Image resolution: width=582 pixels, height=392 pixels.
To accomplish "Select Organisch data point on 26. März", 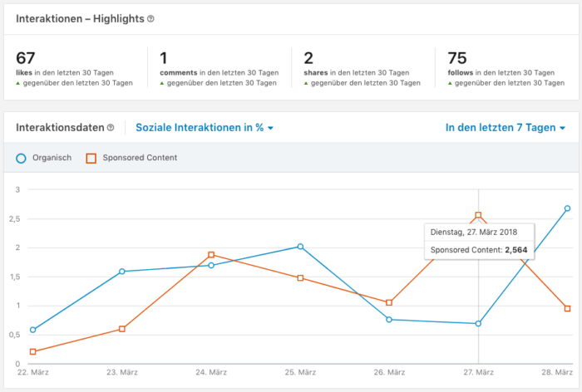I will (389, 320).
